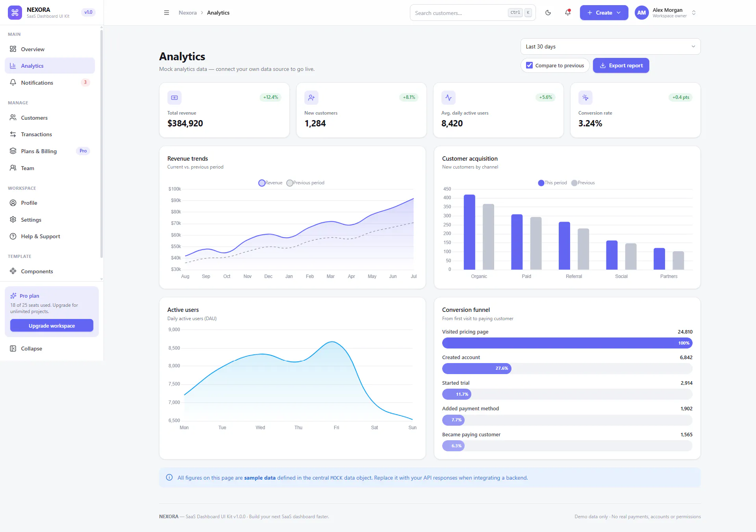This screenshot has width=756, height=532.
Task: Focus the Search customers field
Action: coord(472,13)
